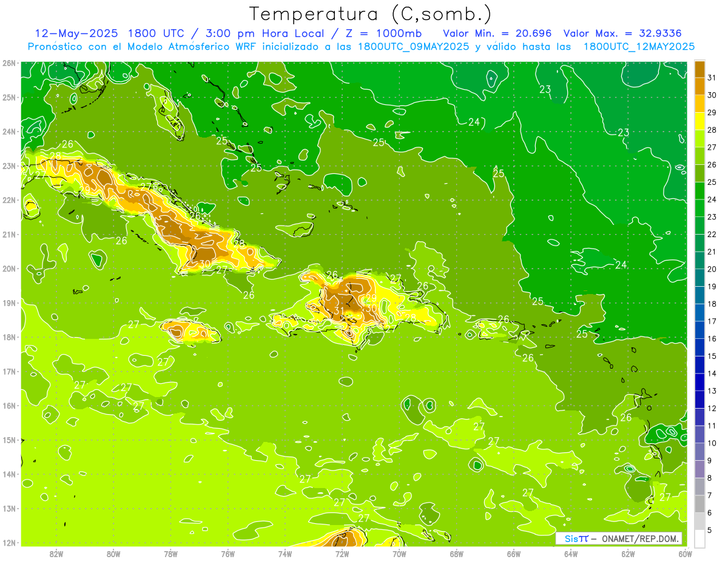Click the 60W longitude axis label
728x562 pixels.
pyautogui.click(x=686, y=554)
